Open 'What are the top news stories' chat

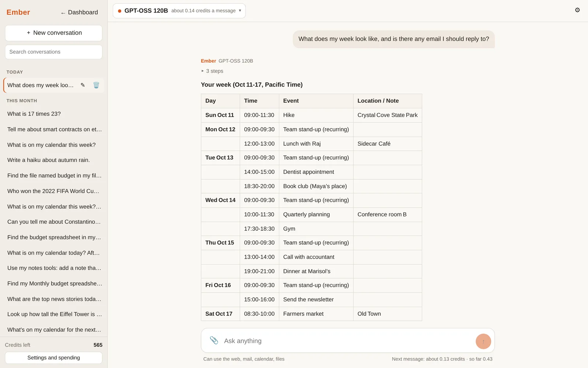pos(54,299)
